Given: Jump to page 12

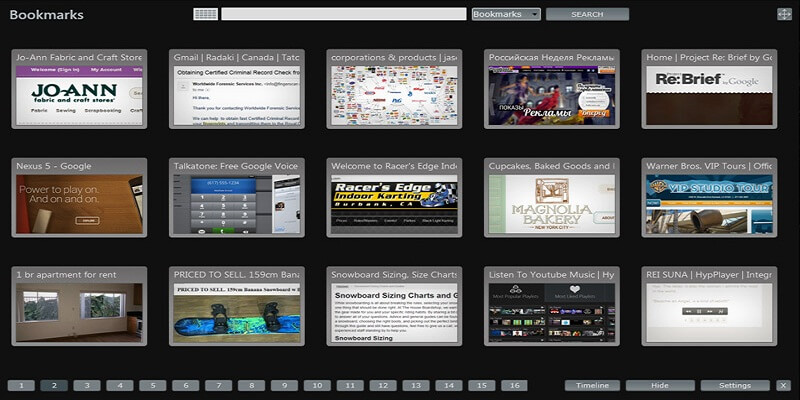Looking at the screenshot, I should pos(383,386).
